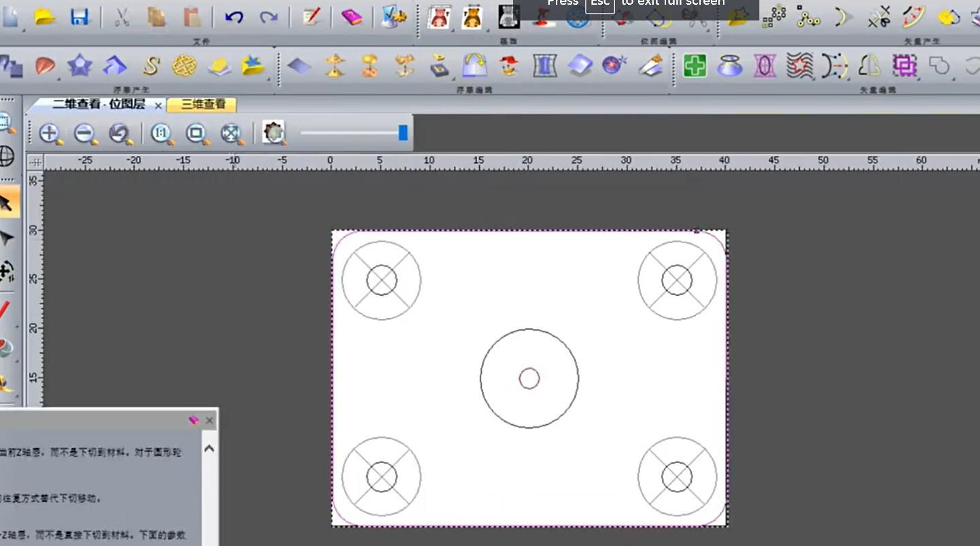
Task: Click the green cross icon
Action: (695, 66)
